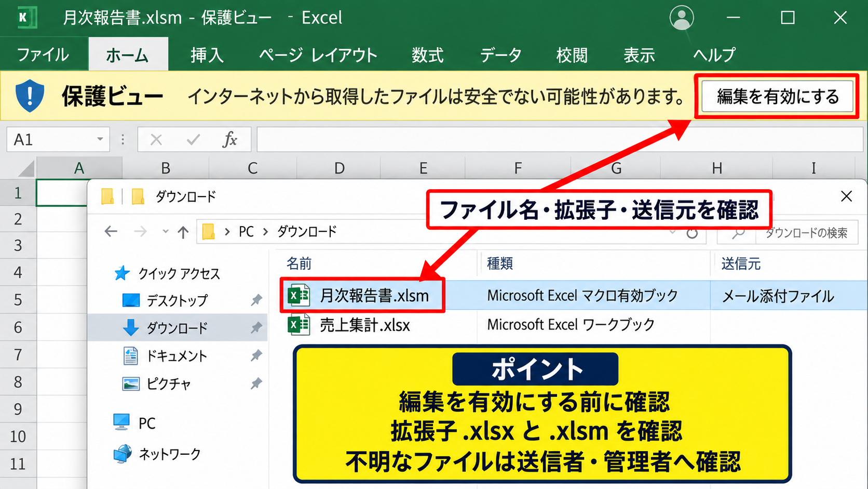Click the Protected View shield icon

pyautogui.click(x=30, y=96)
